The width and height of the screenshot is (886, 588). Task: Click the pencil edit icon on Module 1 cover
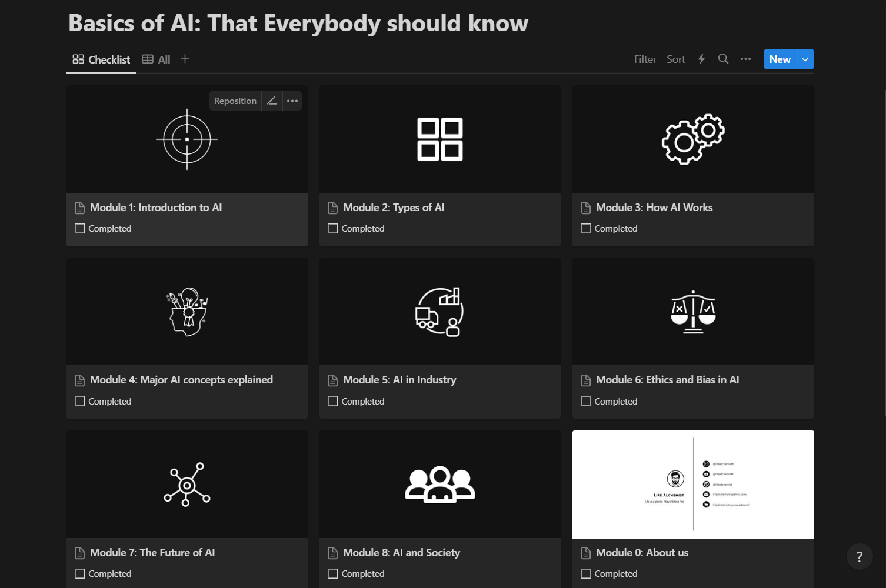click(x=272, y=101)
